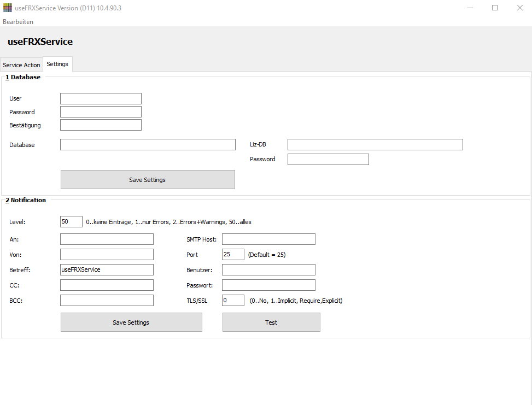Click the Passwort field in Notification
Viewport: 532px width, 405px height.
coord(268,285)
